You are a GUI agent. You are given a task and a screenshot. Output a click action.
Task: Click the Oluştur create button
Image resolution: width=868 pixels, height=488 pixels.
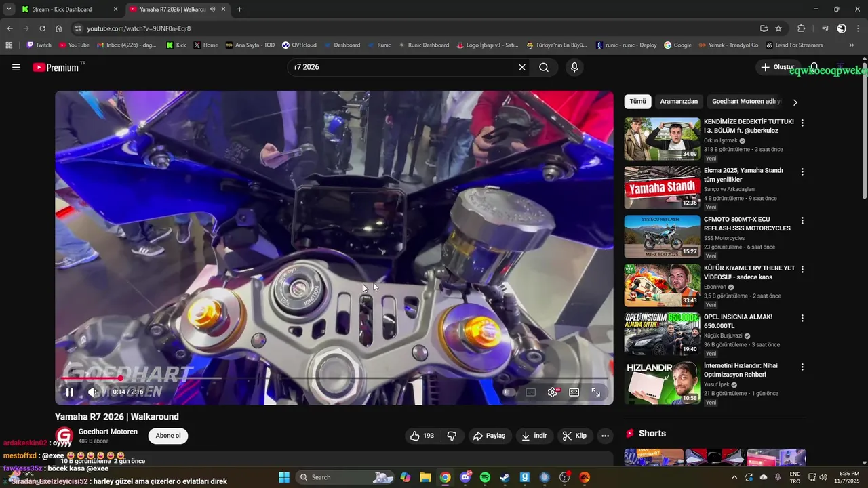778,67
